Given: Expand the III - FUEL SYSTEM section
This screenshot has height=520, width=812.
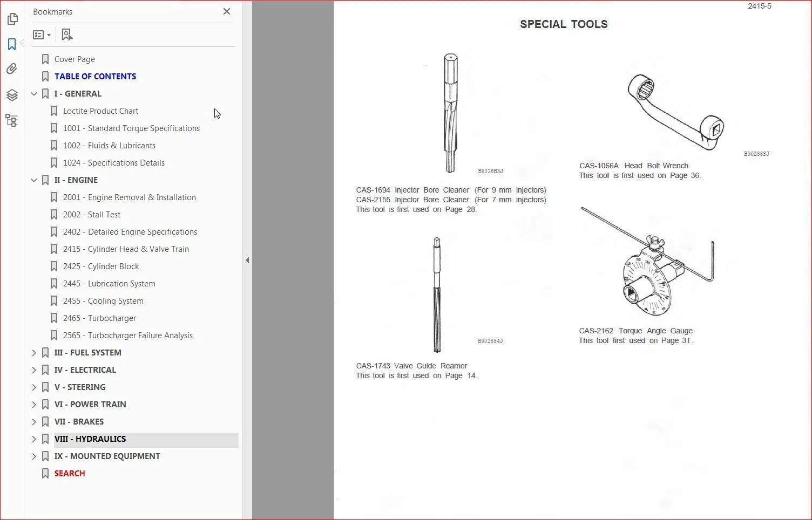Looking at the screenshot, I should [34, 353].
